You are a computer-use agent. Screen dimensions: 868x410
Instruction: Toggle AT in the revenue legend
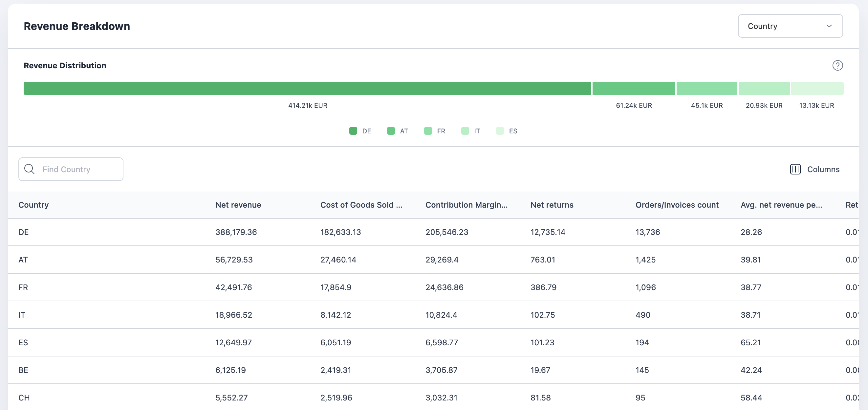pos(391,131)
